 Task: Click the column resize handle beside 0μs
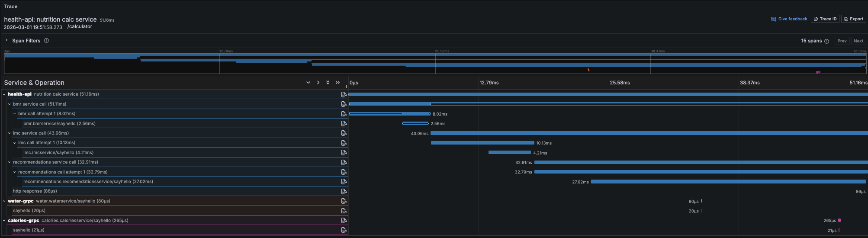point(346,86)
